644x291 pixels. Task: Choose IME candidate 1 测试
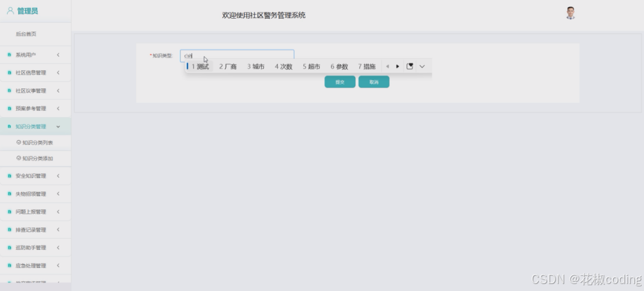click(x=200, y=66)
